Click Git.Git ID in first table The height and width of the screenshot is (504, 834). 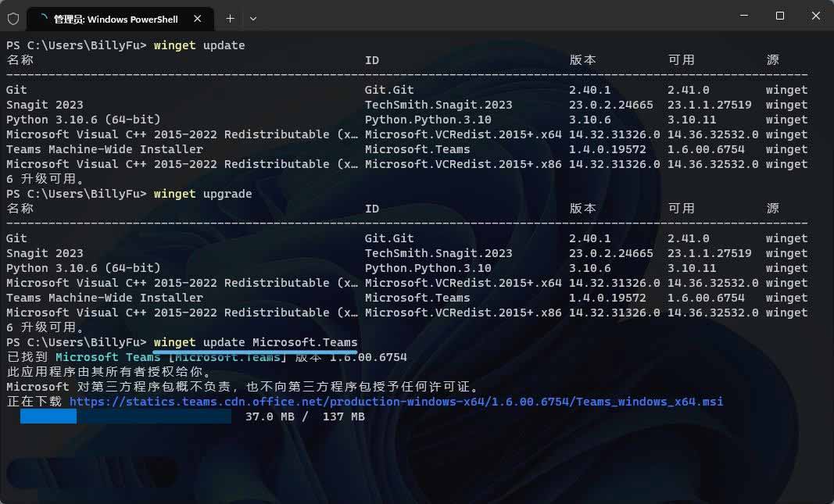click(x=389, y=90)
